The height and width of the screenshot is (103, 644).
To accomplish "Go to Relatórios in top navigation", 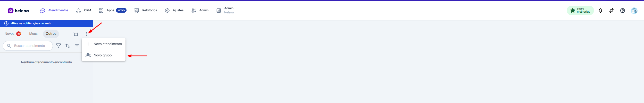I will point(146,11).
